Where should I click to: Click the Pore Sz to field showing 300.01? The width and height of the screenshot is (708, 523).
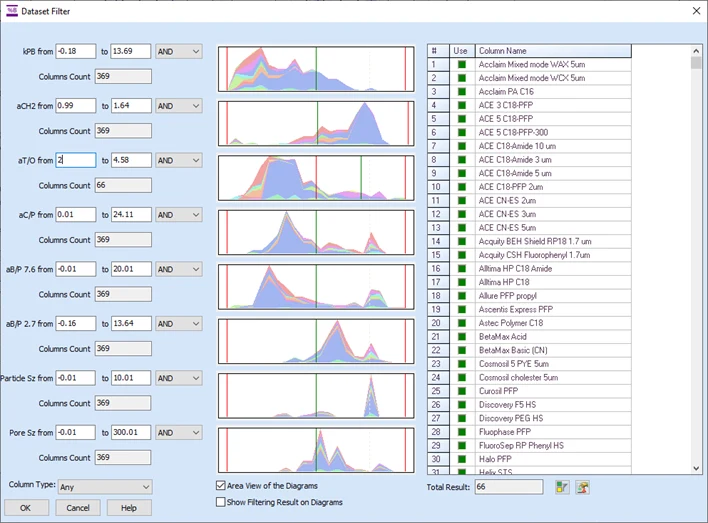tap(131, 432)
